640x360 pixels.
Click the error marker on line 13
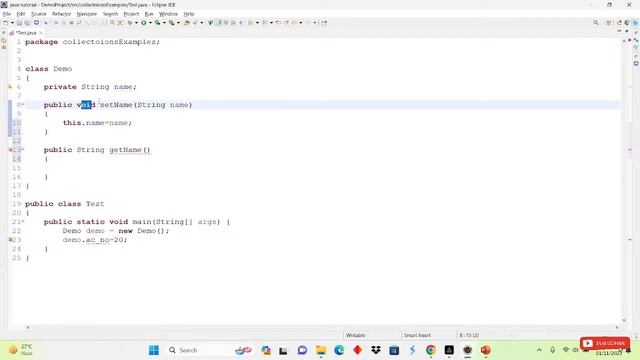pyautogui.click(x=10, y=150)
